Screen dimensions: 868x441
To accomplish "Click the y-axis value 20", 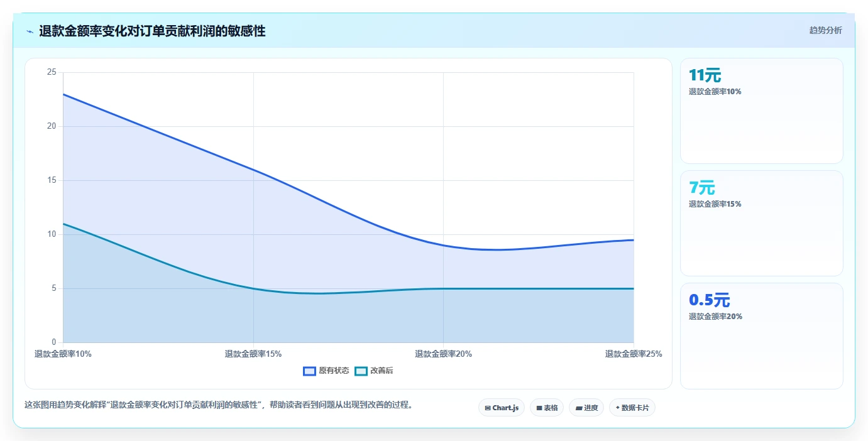I will [x=52, y=126].
